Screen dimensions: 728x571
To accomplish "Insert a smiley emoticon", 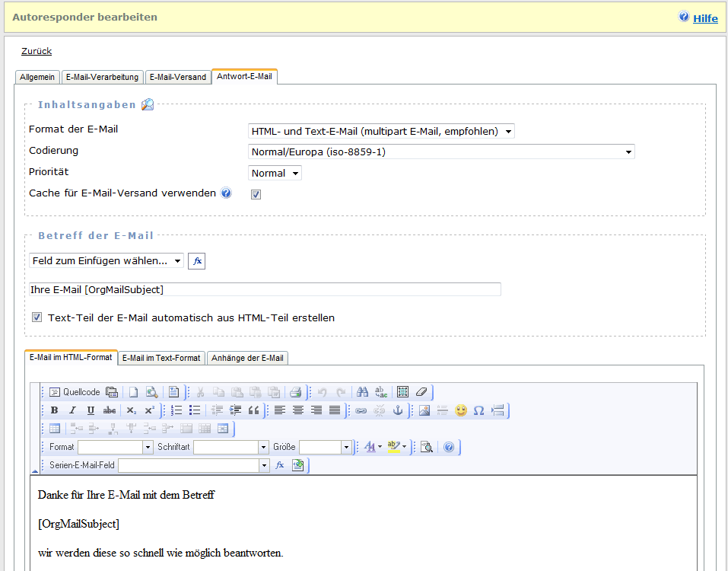I will tap(461, 410).
